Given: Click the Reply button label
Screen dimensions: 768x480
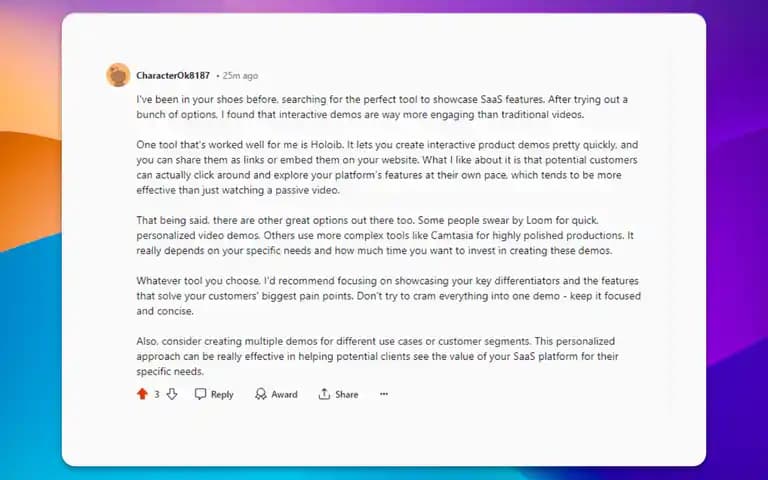Looking at the screenshot, I should pyautogui.click(x=222, y=394).
